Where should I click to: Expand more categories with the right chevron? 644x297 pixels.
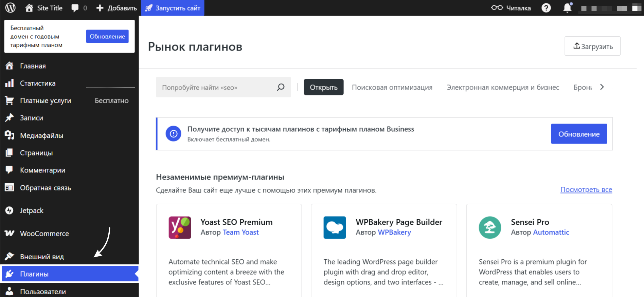[x=602, y=87]
